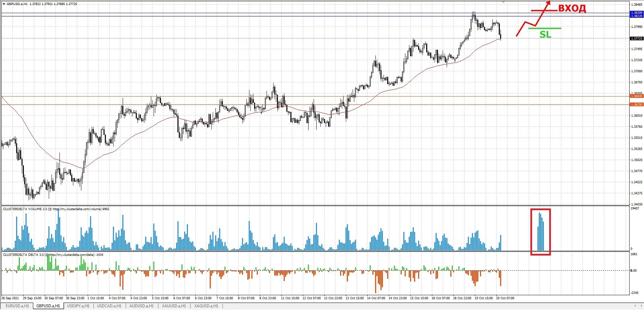Image resolution: width=644 pixels, height=310 pixels.
Task: Click the blue 1.38300 price level label
Action: point(636,13)
